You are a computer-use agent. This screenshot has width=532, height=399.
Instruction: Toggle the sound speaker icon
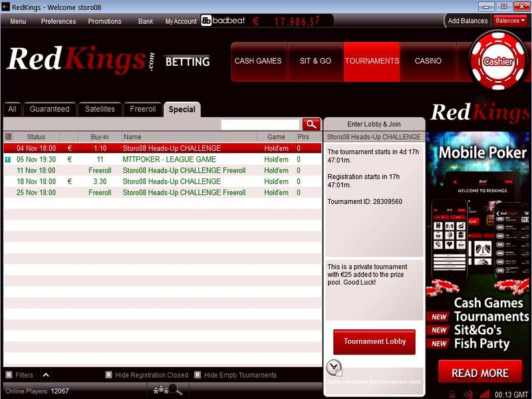(x=468, y=394)
